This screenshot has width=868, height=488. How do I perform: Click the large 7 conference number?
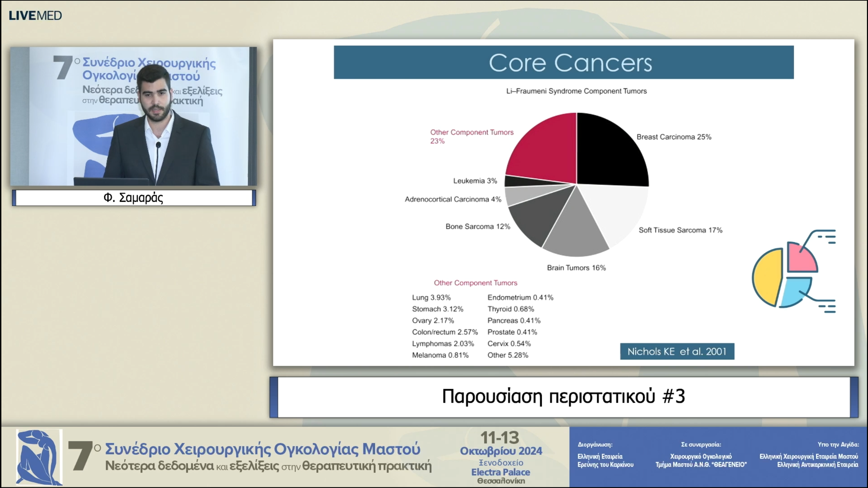click(x=80, y=456)
